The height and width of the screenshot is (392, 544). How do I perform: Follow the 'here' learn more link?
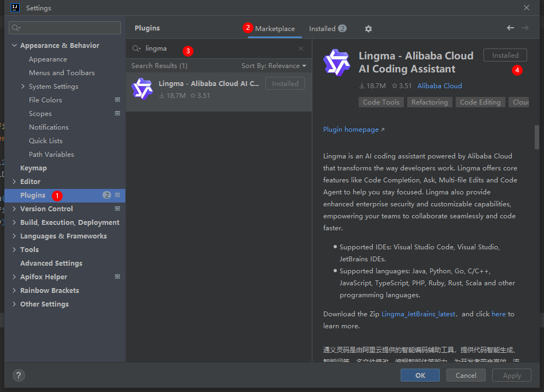tap(499, 314)
